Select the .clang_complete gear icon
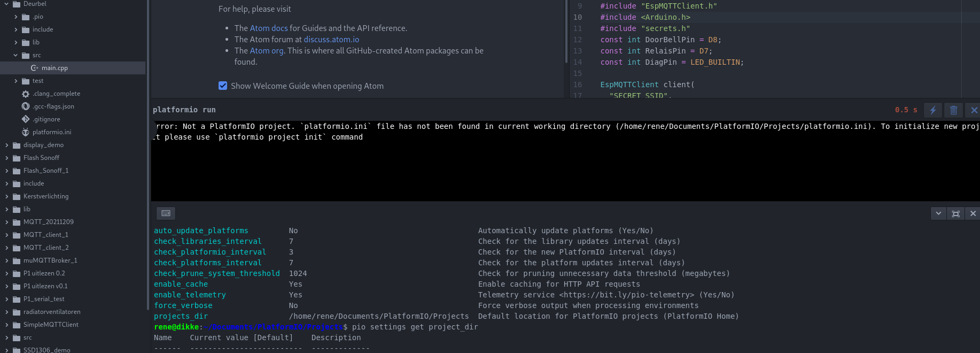The width and height of the screenshot is (980, 353). (x=26, y=94)
